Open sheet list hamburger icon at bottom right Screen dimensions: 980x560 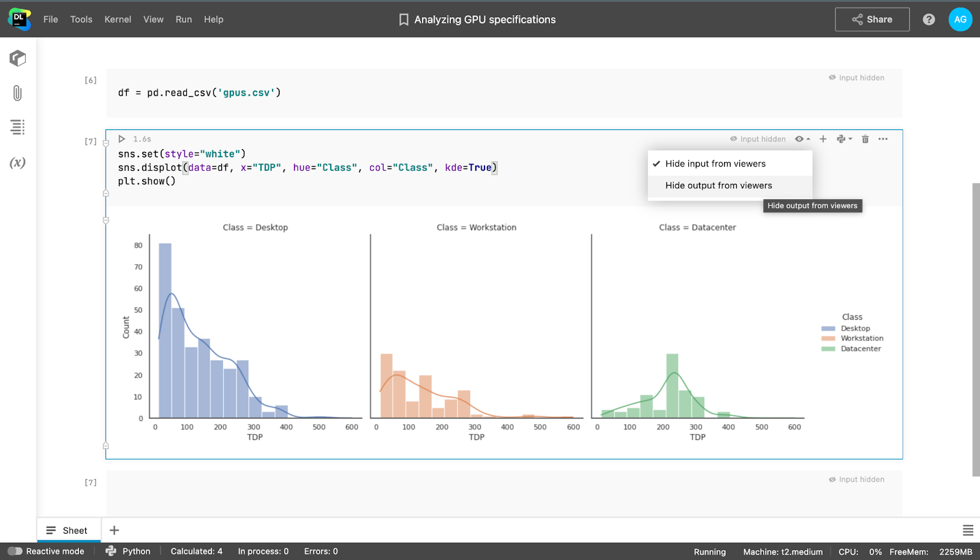pyautogui.click(x=968, y=531)
